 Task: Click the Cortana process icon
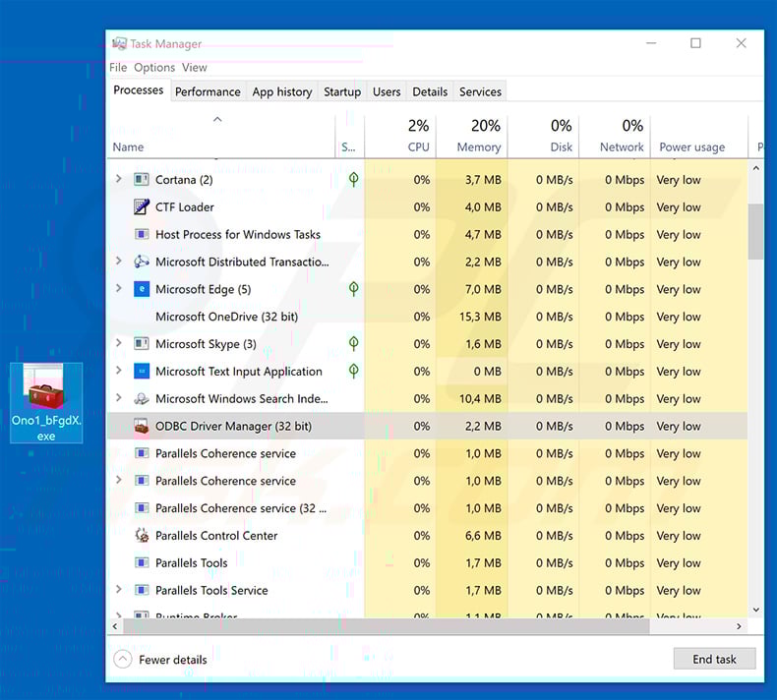pyautogui.click(x=142, y=179)
